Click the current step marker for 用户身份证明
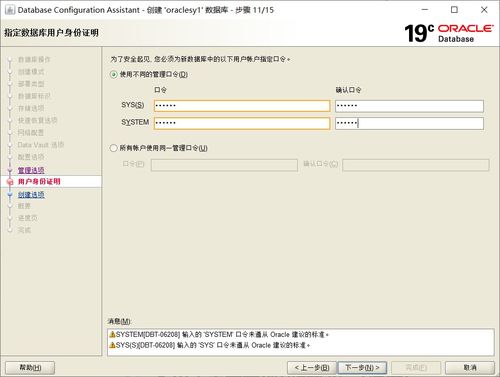 pos(10,182)
